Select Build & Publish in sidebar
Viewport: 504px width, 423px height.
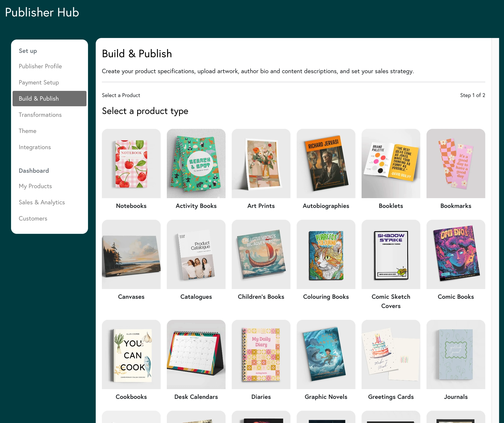click(x=50, y=99)
